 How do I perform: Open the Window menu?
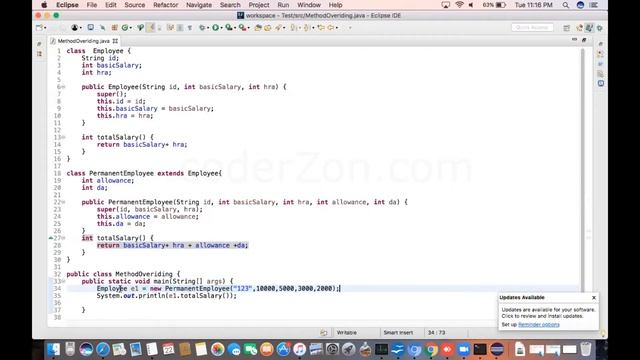coord(309,5)
